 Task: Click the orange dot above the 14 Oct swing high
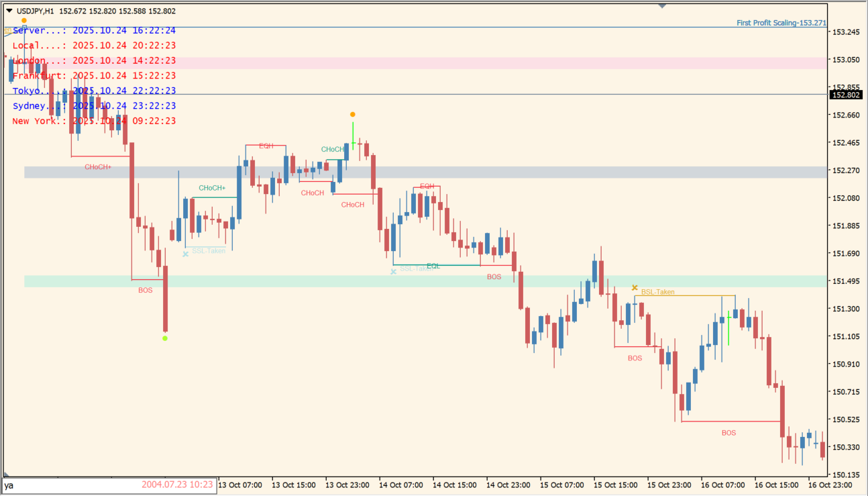[353, 115]
